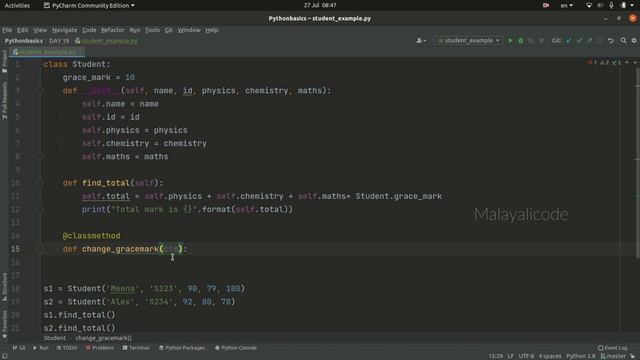Image resolution: width=640 pixels, height=360 pixels.
Task: Push commits with Git arrow icon
Action: 589,40
